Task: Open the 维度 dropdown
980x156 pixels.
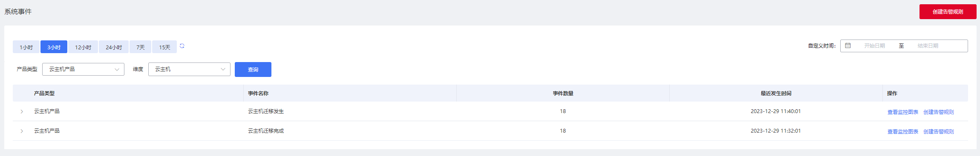Action: [x=189, y=69]
